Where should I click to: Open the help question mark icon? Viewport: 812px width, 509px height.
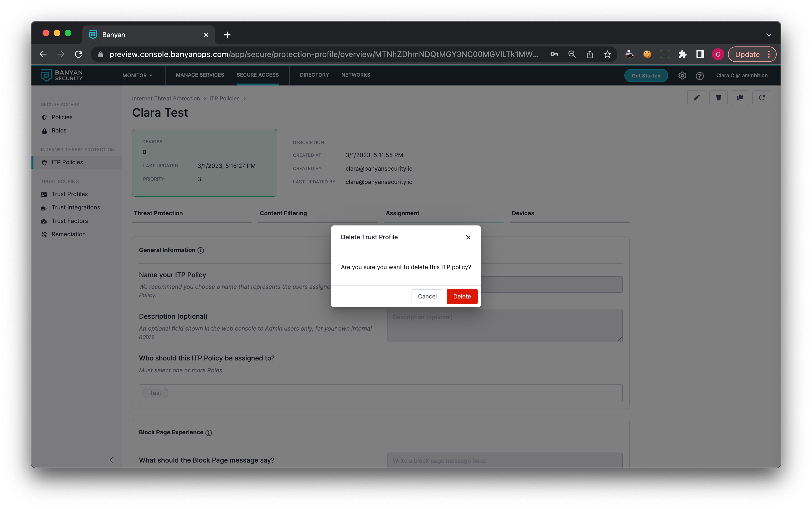[699, 76]
